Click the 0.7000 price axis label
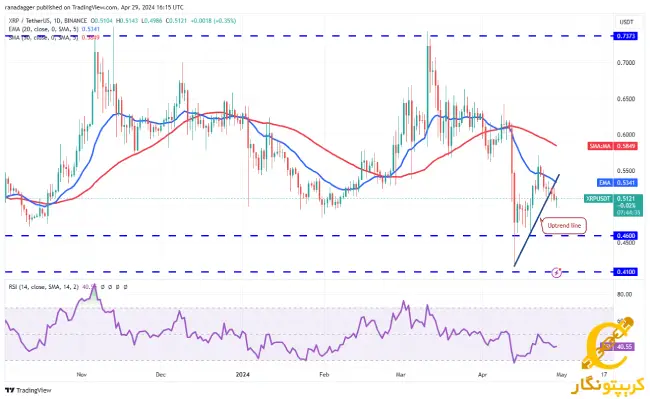650x399 pixels. tap(626, 63)
